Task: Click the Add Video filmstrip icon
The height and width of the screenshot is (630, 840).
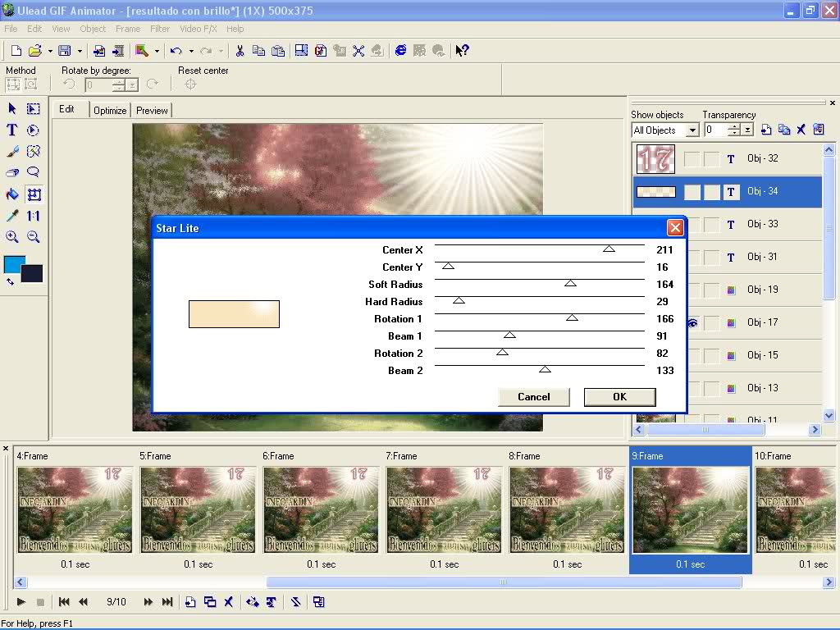Action: (118, 51)
